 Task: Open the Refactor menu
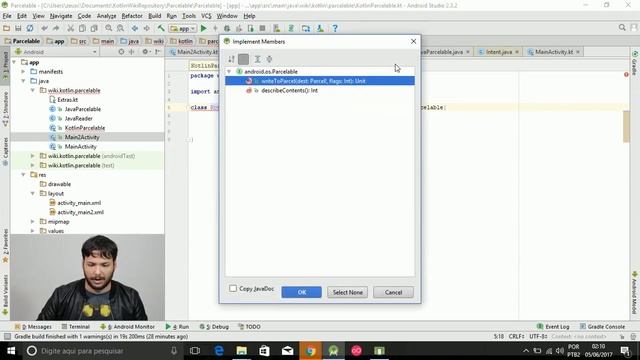coord(132,16)
